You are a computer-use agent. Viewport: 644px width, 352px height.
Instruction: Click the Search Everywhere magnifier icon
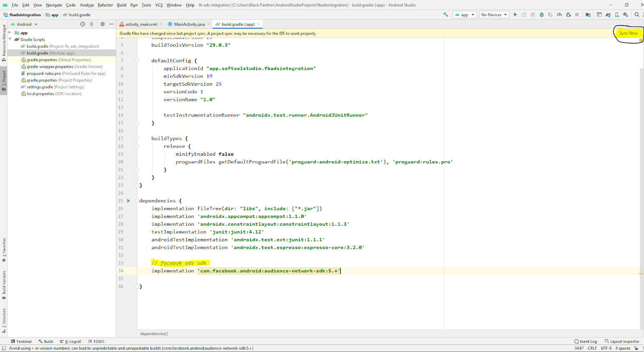click(637, 14)
